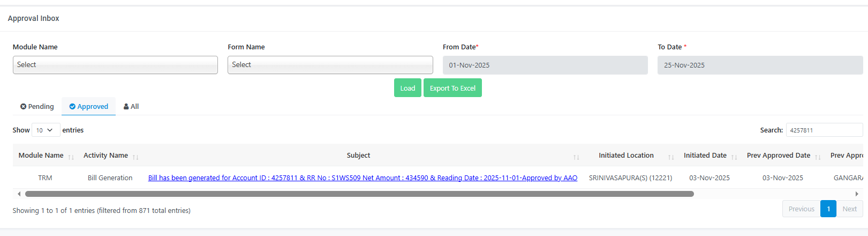This screenshot has width=868, height=236.
Task: Sort by Activity Name column arrows
Action: tap(135, 157)
